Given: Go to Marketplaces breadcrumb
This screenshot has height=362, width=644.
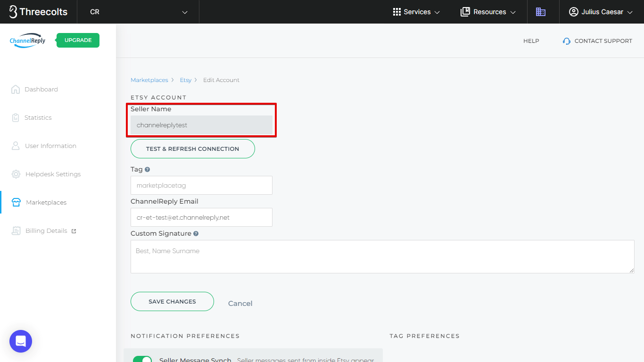Looking at the screenshot, I should tap(149, 80).
